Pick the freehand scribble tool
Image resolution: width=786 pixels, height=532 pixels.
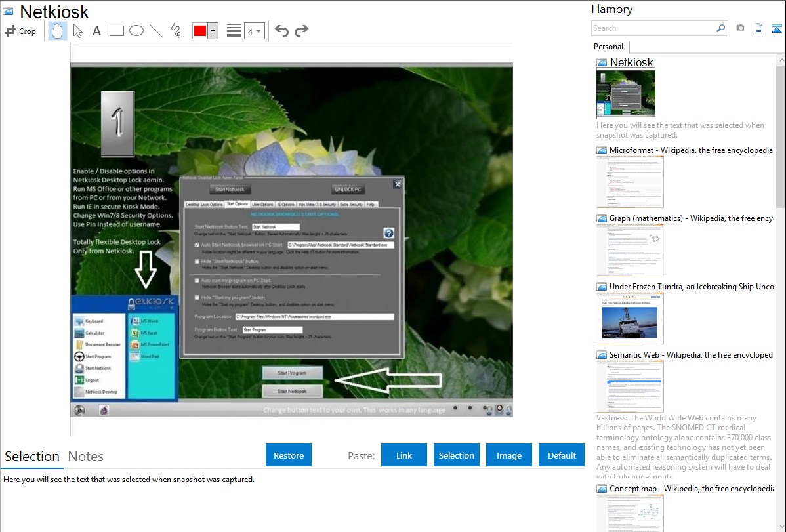pos(176,31)
